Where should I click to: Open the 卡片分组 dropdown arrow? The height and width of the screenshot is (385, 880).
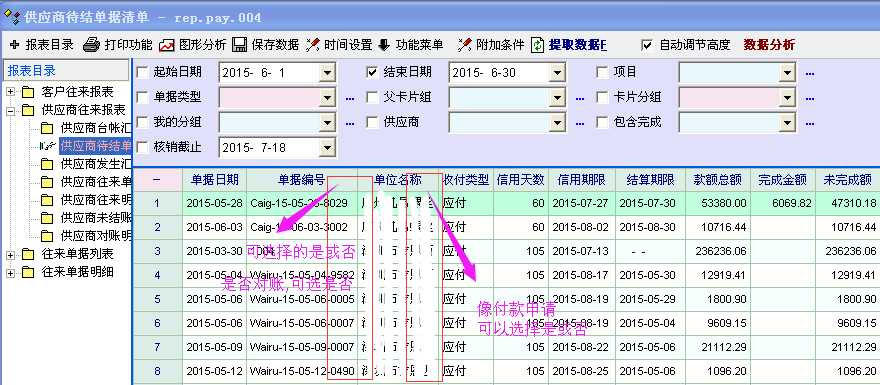[x=788, y=98]
